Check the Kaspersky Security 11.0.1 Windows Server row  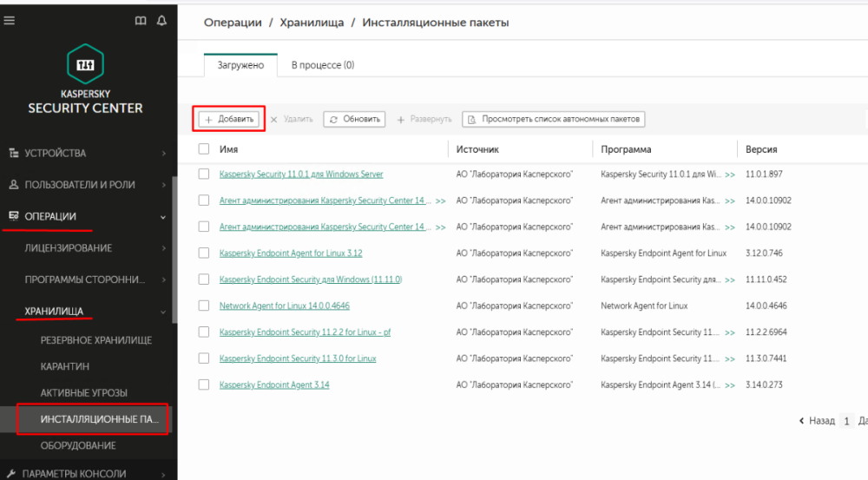click(x=204, y=174)
